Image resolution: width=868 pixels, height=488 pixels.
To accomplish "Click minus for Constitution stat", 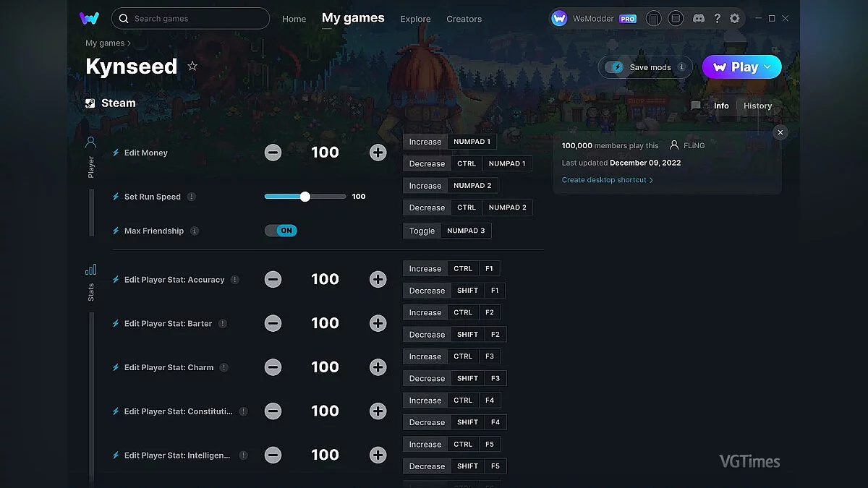I will click(x=273, y=411).
